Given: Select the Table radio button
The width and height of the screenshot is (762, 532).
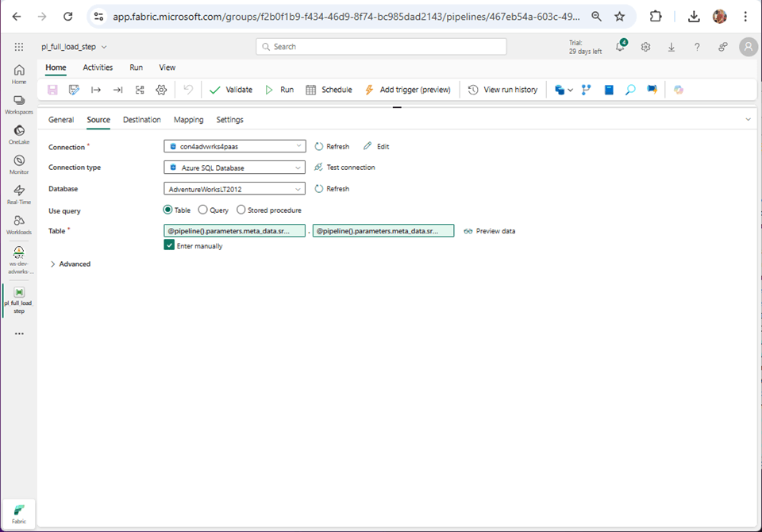Looking at the screenshot, I should [x=167, y=210].
